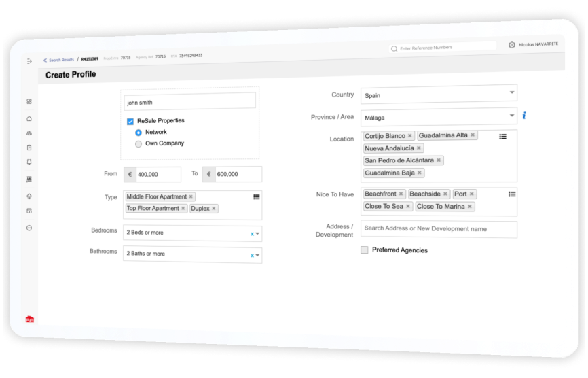Open the Province / Area dropdown

(439, 117)
